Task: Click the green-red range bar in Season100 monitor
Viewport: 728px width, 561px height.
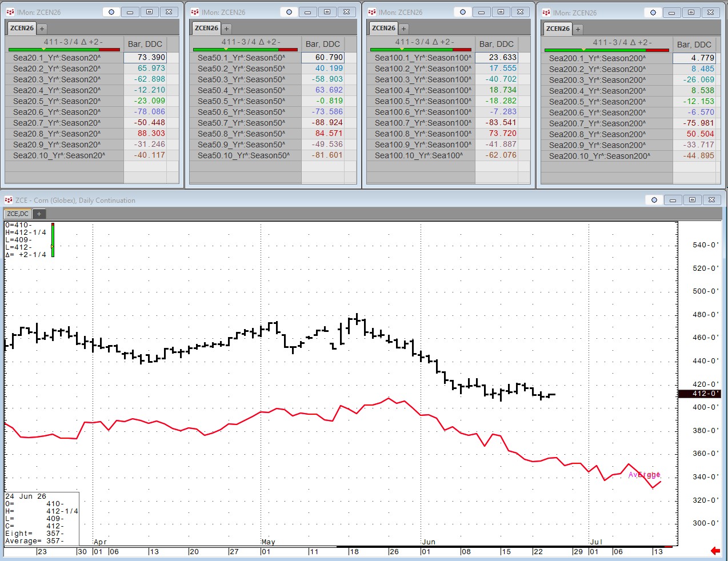Action: tap(421, 50)
